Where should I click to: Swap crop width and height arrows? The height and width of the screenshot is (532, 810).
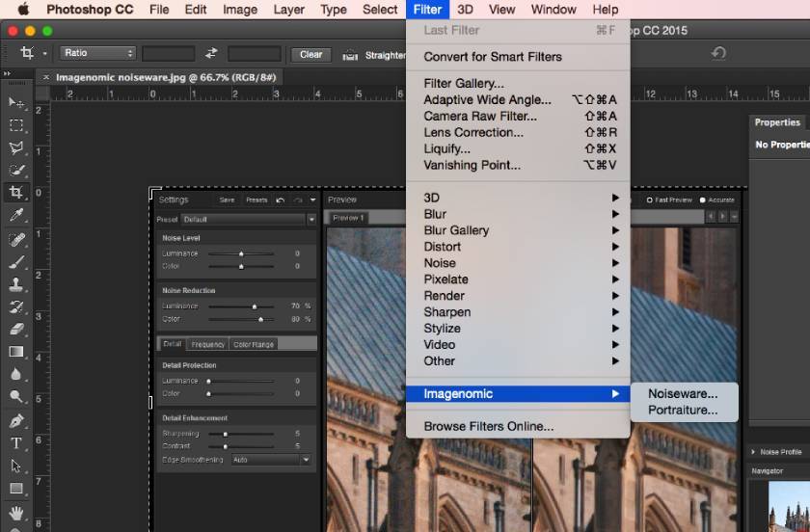point(211,54)
